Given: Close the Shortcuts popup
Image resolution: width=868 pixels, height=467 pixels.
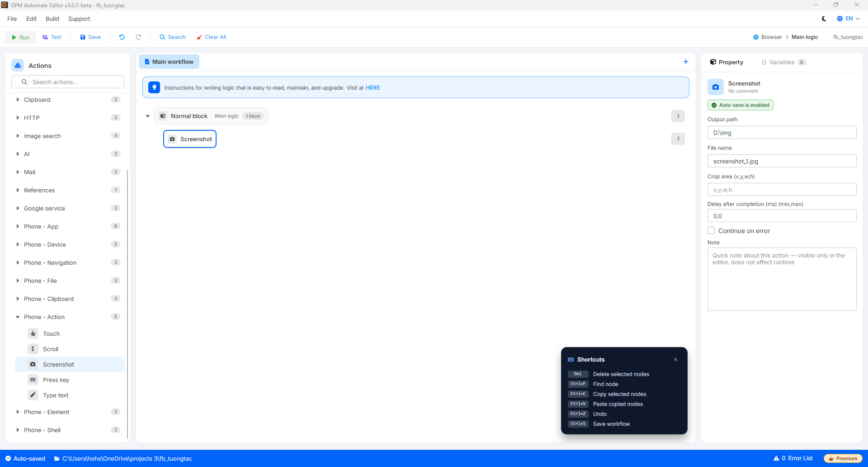Looking at the screenshot, I should click(x=676, y=360).
